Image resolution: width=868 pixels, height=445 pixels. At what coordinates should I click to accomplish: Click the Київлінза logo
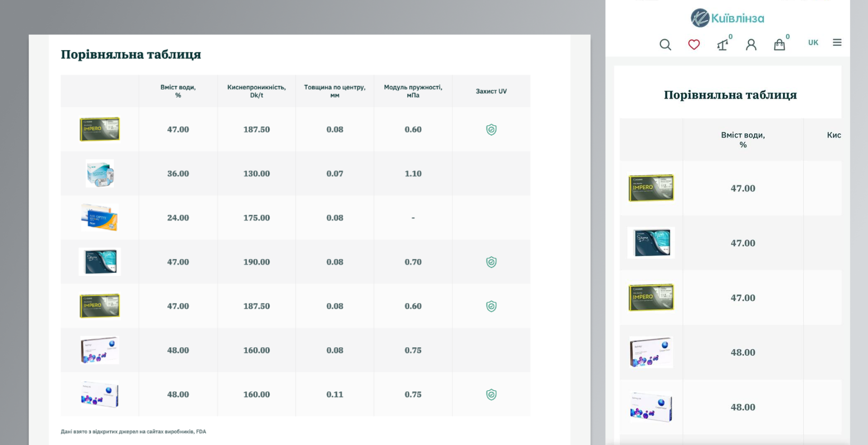(727, 18)
